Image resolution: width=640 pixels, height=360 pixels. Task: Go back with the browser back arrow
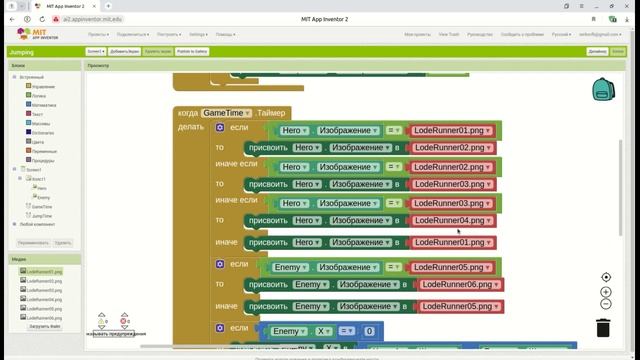coord(12,19)
